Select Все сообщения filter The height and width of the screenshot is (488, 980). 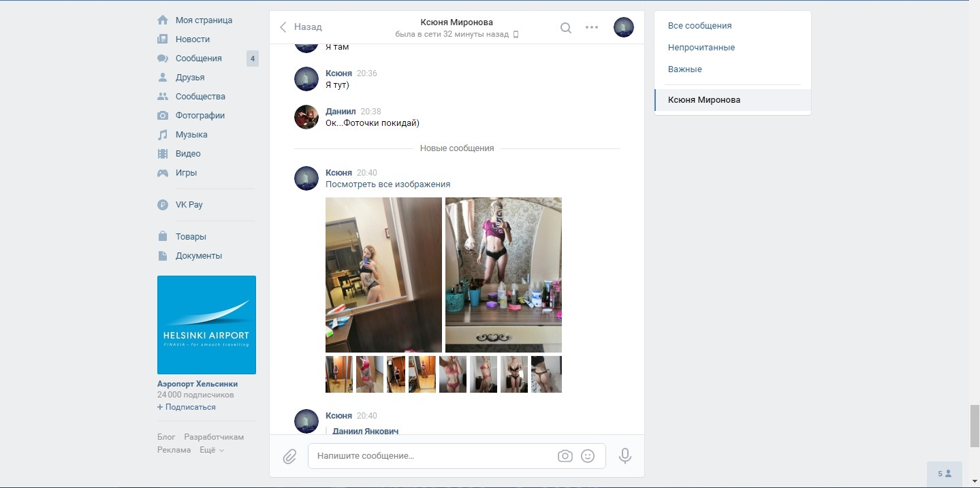click(x=700, y=26)
